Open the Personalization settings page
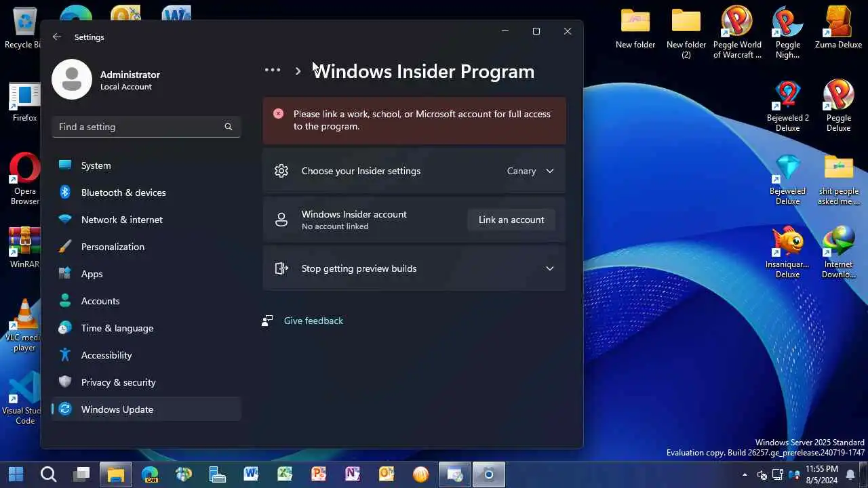868x488 pixels. pyautogui.click(x=146, y=247)
